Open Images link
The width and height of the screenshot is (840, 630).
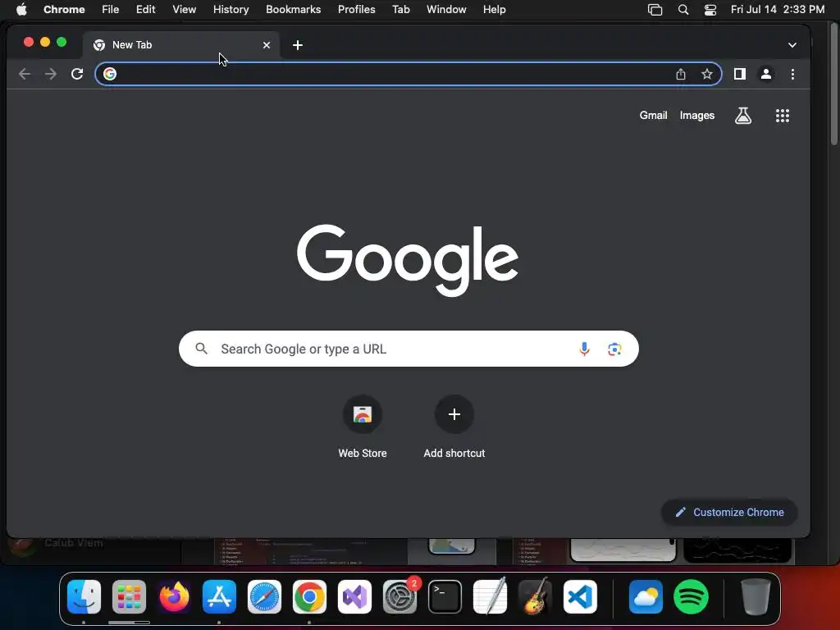tap(697, 115)
